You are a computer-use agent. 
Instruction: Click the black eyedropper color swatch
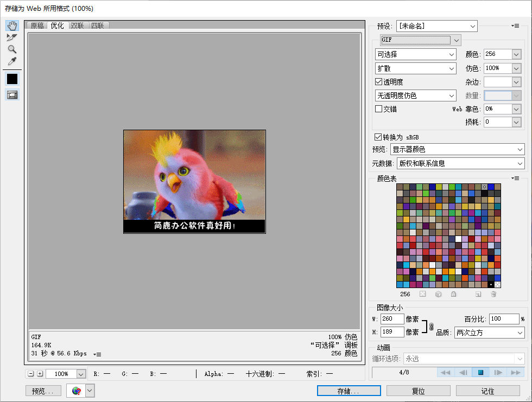12,79
